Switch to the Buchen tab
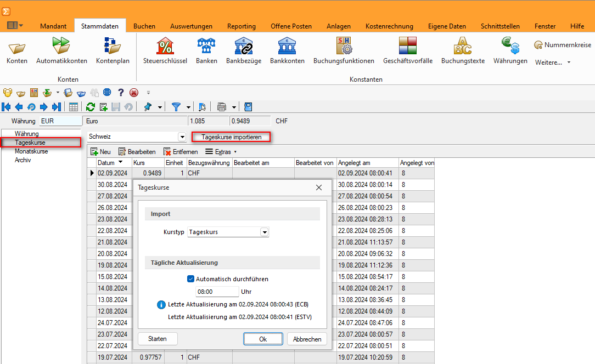The width and height of the screenshot is (595, 364). [x=144, y=26]
